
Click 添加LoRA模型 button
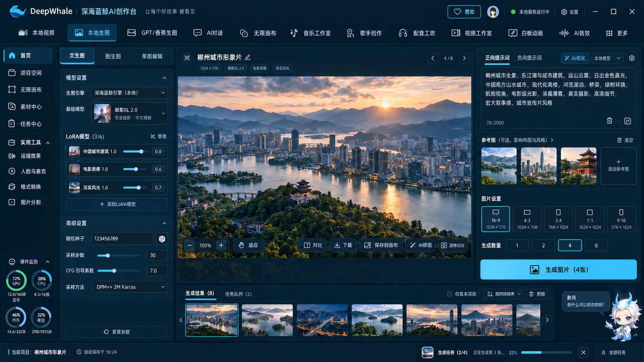coord(117,204)
